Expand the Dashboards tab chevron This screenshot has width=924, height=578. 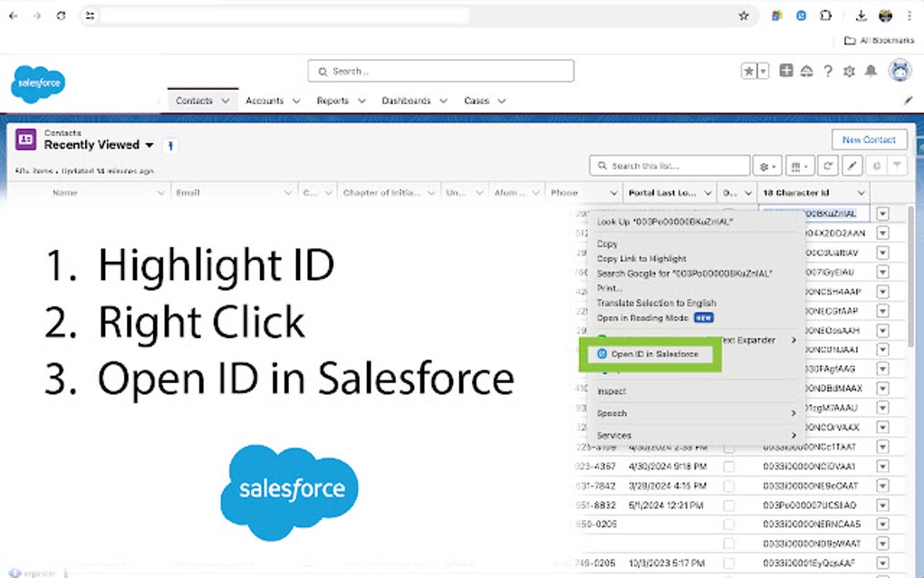pyautogui.click(x=444, y=101)
